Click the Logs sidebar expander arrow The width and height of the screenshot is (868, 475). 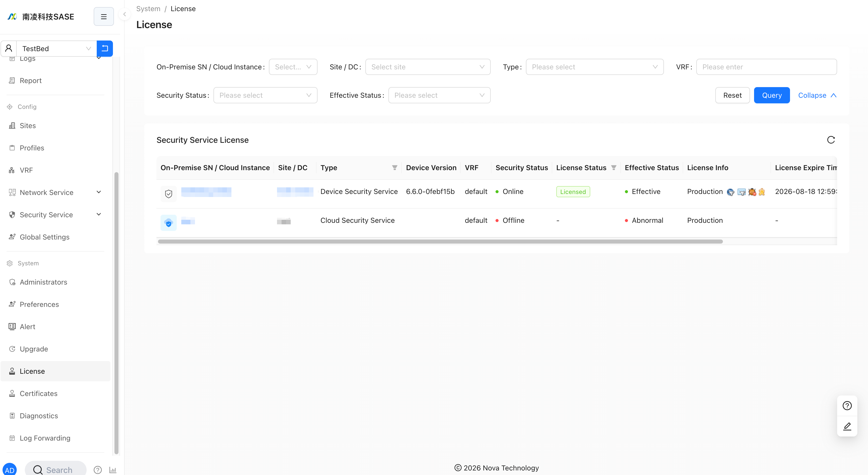99,58
